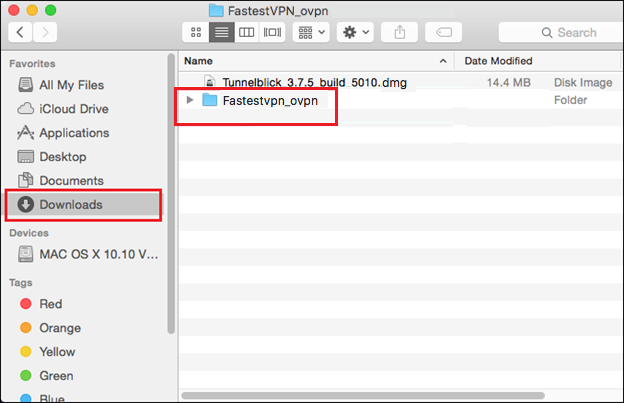Viewport: 624px width, 403px height.
Task: Click the 14.4 MB size cell
Action: pyautogui.click(x=509, y=82)
